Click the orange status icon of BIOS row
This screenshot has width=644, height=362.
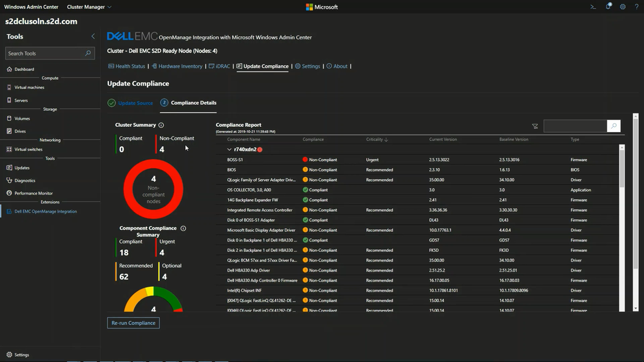(x=305, y=169)
